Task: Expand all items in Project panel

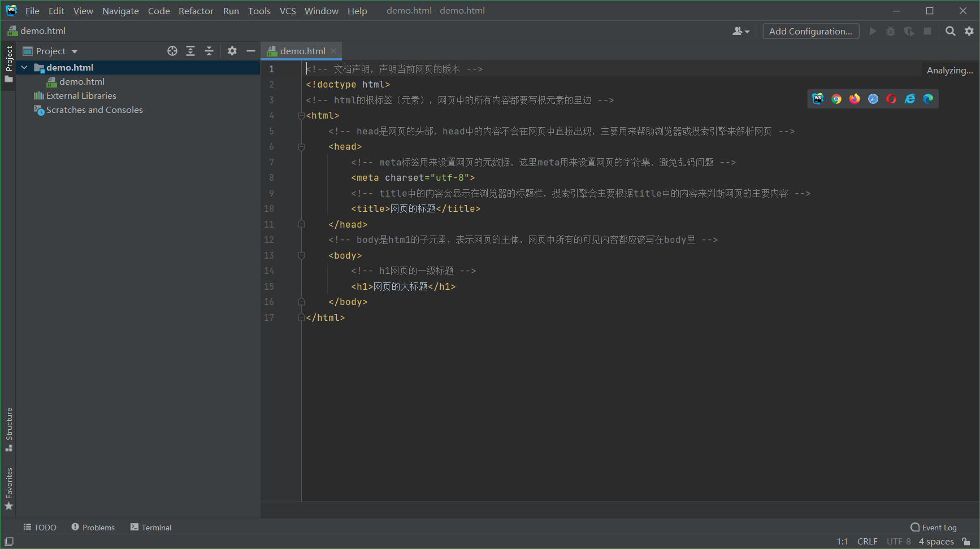Action: [190, 51]
